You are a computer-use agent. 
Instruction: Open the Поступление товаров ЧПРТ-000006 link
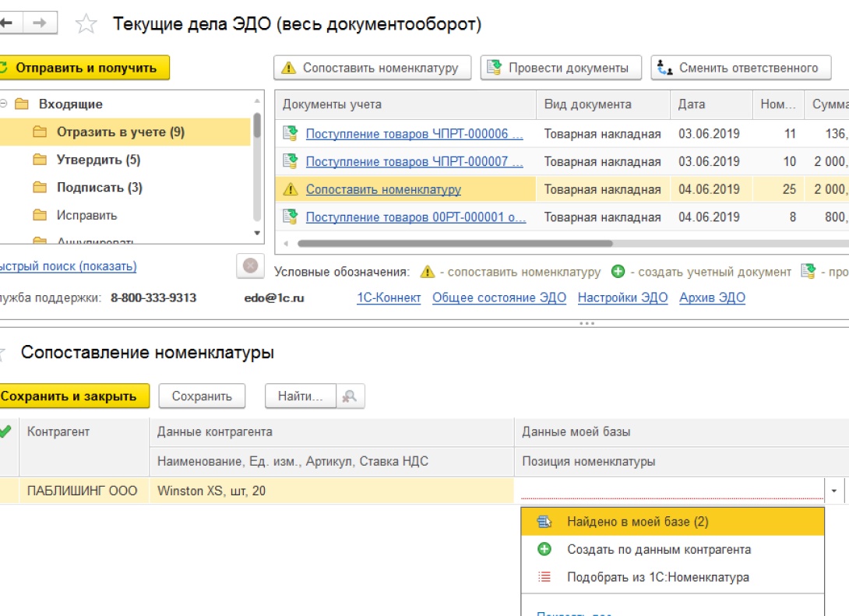[x=414, y=134]
